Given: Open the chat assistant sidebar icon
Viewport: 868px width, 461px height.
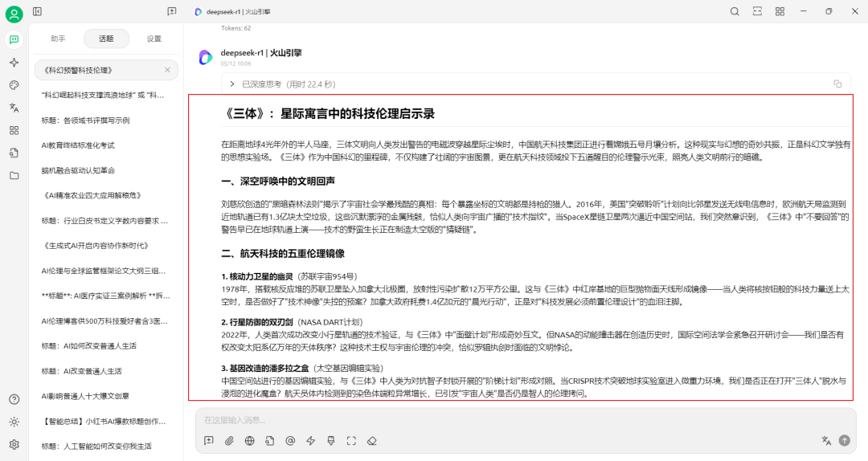Looking at the screenshot, I should pos(14,39).
